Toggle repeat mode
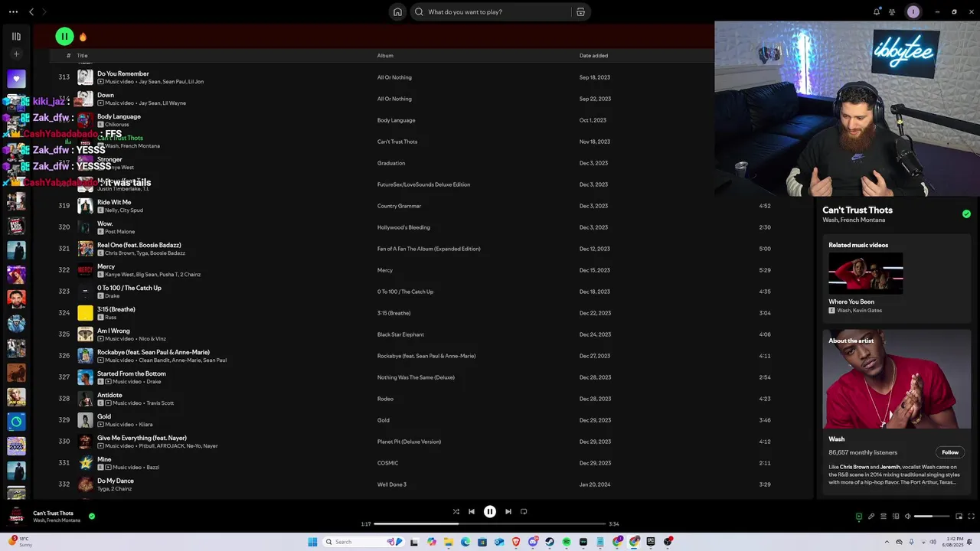Viewport: 980px width, 551px height. [x=524, y=511]
